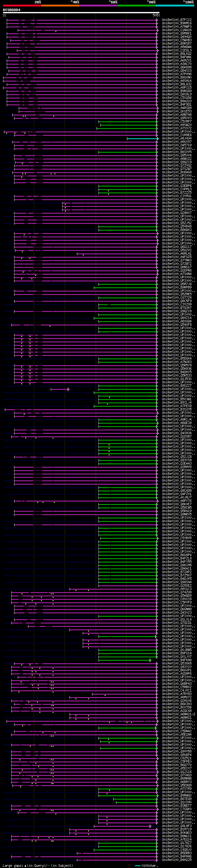The height and width of the screenshot is (868, 197).
Task: Click the cyan ~100% identity legend segment
Action: click(x=175, y=6)
